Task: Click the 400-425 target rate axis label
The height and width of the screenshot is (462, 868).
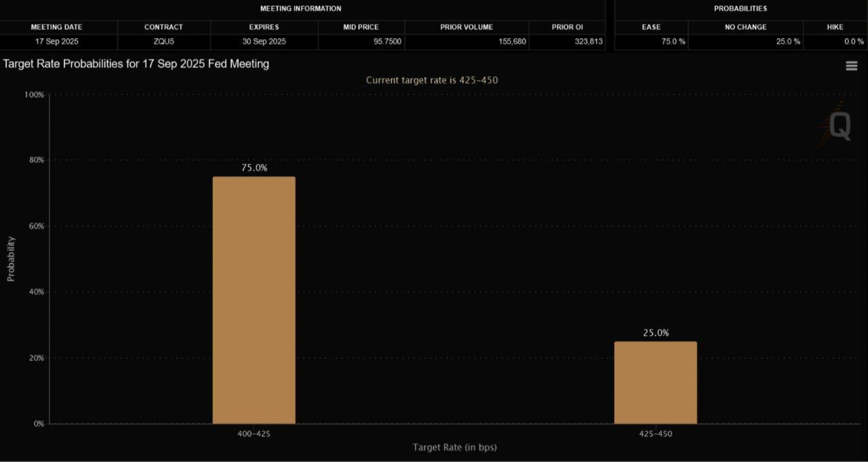Action: point(254,434)
